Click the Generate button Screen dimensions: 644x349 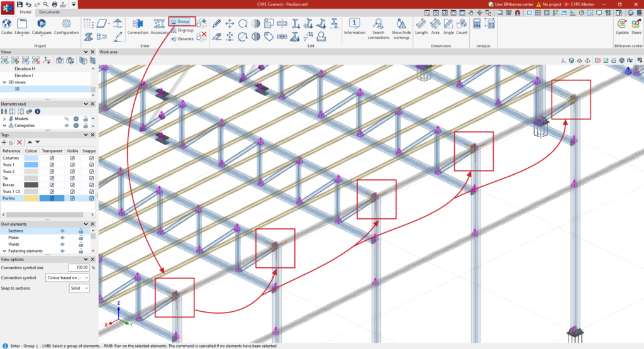coord(182,39)
